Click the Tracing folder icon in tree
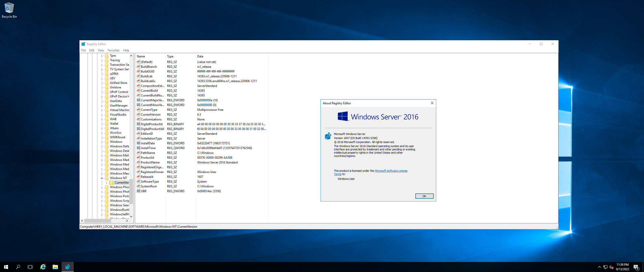644x272 pixels. click(107, 60)
